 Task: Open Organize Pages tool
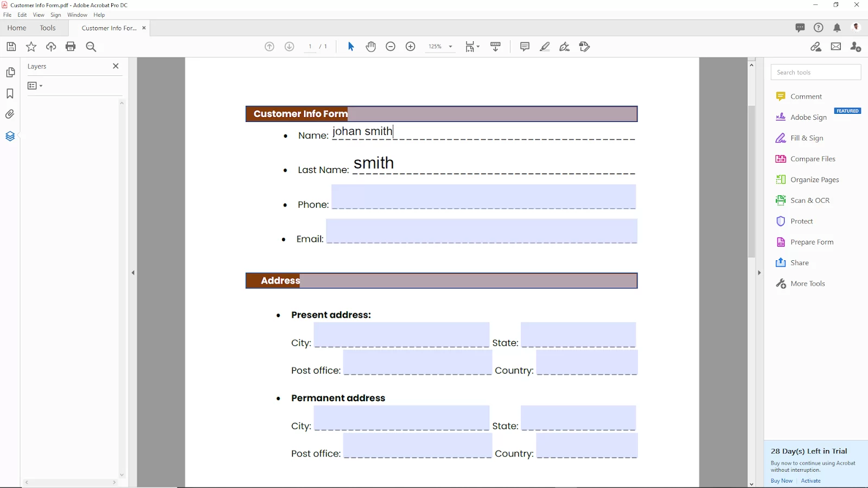click(x=807, y=179)
